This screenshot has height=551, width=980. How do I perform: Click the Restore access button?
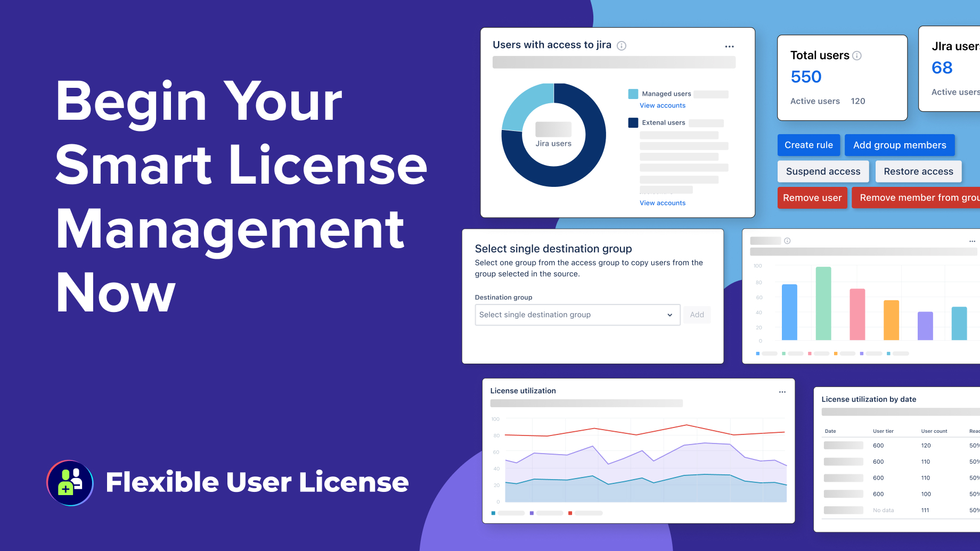[918, 171]
